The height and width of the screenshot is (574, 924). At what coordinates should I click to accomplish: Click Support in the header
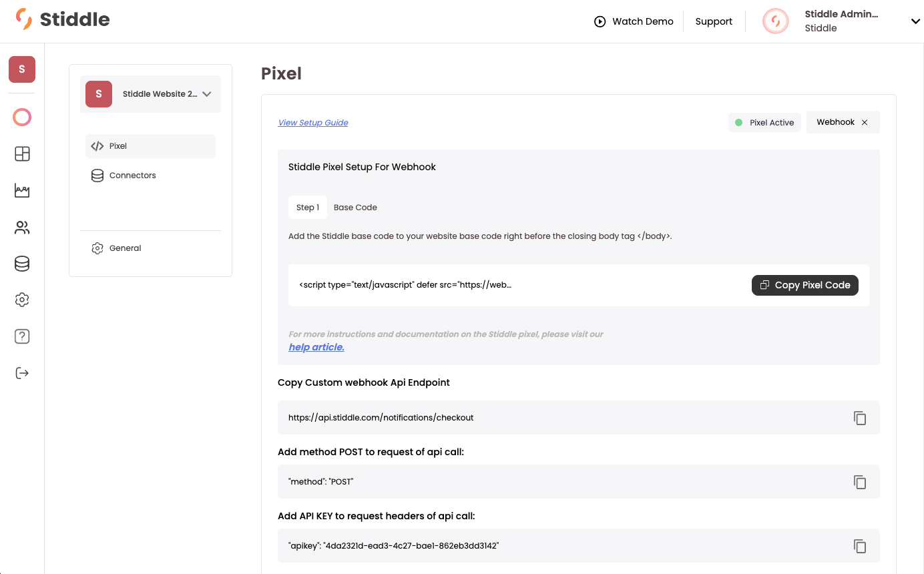point(714,21)
